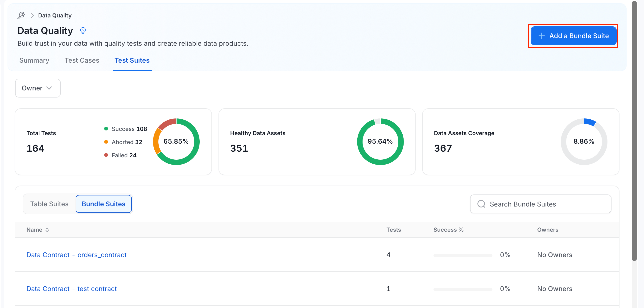Show the Table Suites list

49,204
